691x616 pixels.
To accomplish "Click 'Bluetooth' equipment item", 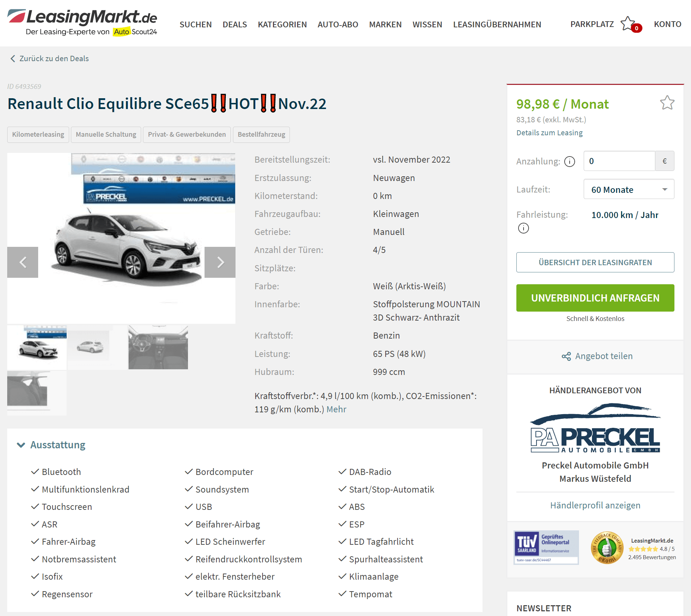I will (x=61, y=472).
